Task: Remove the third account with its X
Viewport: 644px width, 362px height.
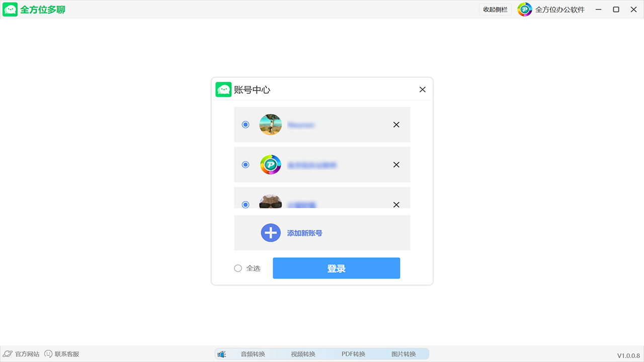Action: pyautogui.click(x=396, y=205)
